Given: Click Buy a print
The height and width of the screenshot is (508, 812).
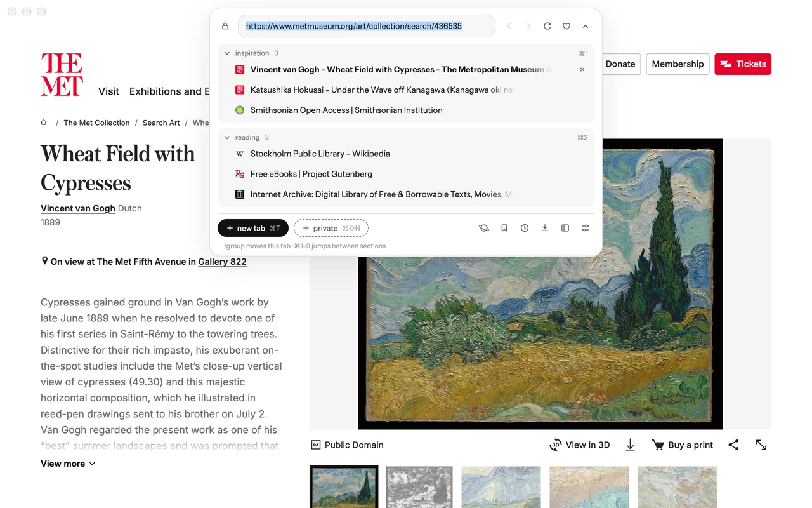Looking at the screenshot, I should click(683, 445).
